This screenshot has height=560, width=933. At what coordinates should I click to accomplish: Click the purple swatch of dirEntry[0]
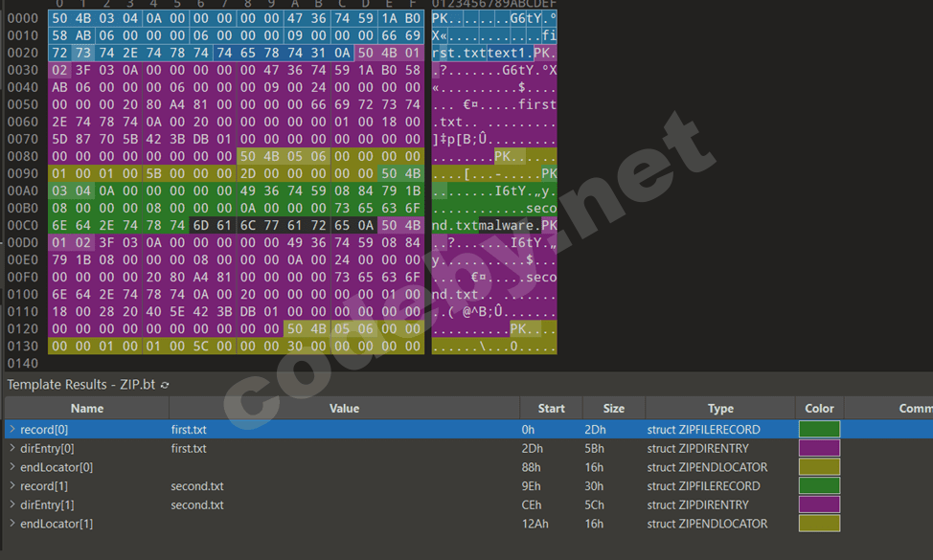click(819, 448)
